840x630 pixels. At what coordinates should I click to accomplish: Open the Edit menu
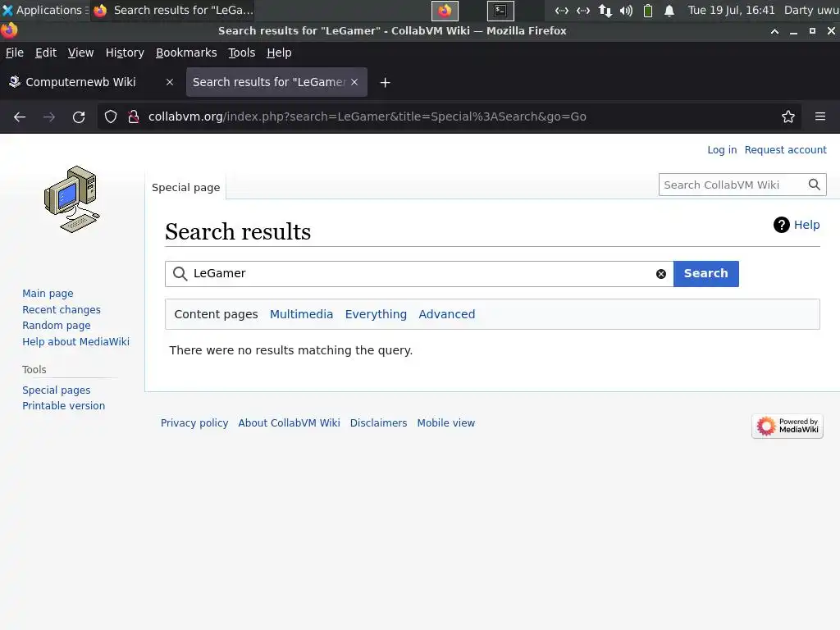(x=46, y=52)
